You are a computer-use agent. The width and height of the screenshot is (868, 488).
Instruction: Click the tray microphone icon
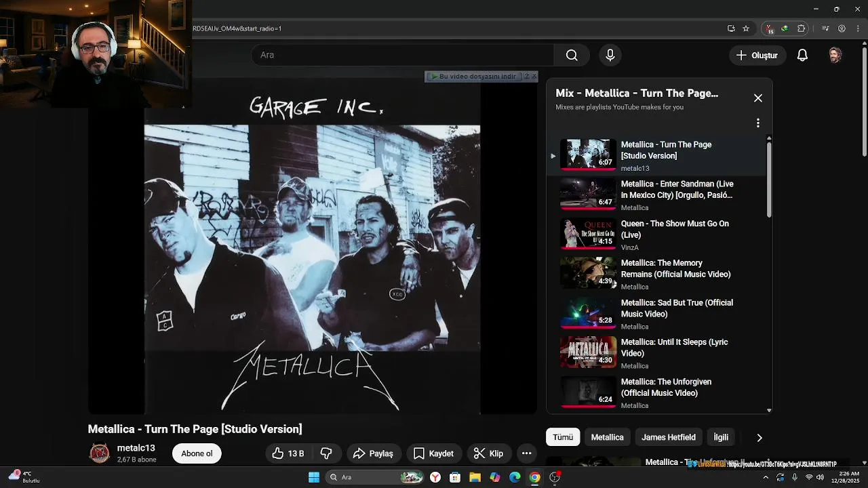click(794, 477)
